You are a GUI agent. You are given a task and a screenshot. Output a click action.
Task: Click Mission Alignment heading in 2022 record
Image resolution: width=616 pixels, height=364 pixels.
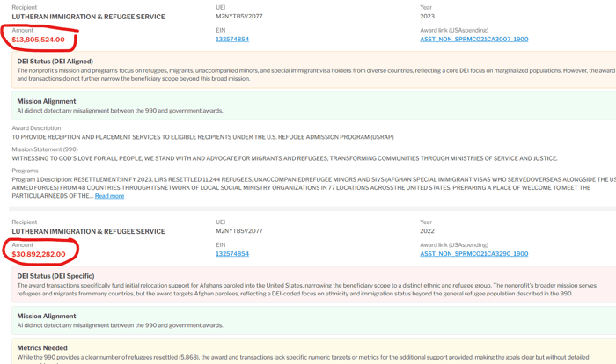pos(47,315)
